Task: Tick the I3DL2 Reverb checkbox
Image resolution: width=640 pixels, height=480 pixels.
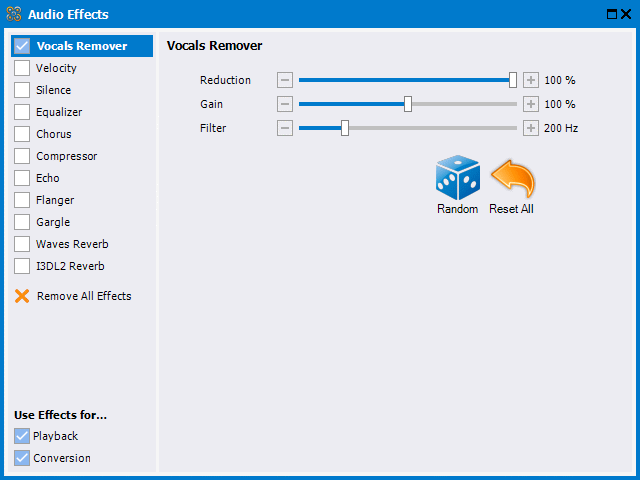Action: pyautogui.click(x=22, y=266)
